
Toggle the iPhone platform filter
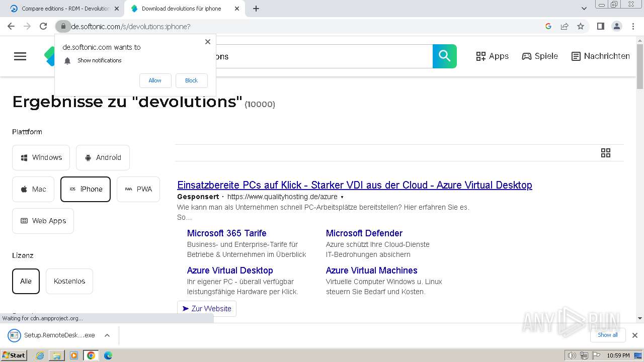(86, 189)
